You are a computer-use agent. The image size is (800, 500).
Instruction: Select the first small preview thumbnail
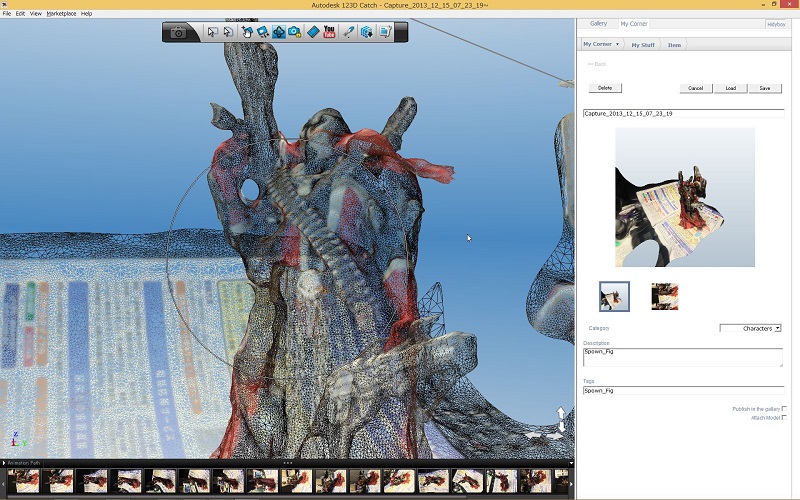click(x=614, y=296)
